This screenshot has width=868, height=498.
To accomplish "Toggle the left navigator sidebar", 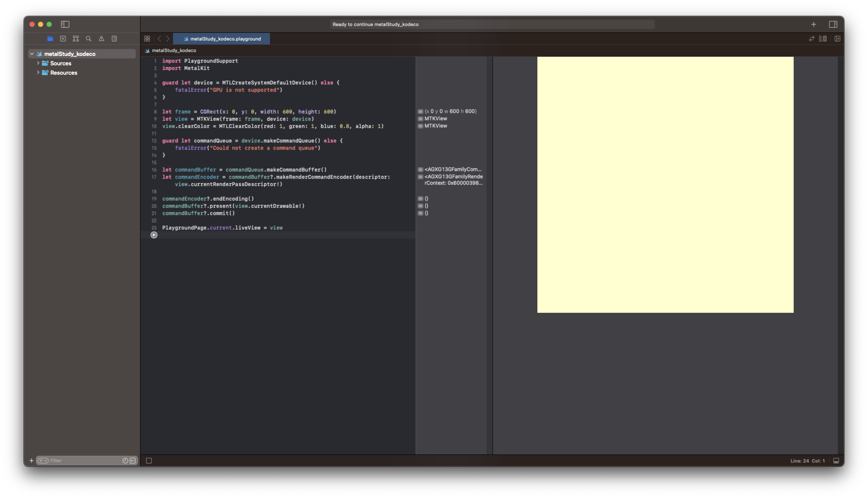I will tap(65, 24).
